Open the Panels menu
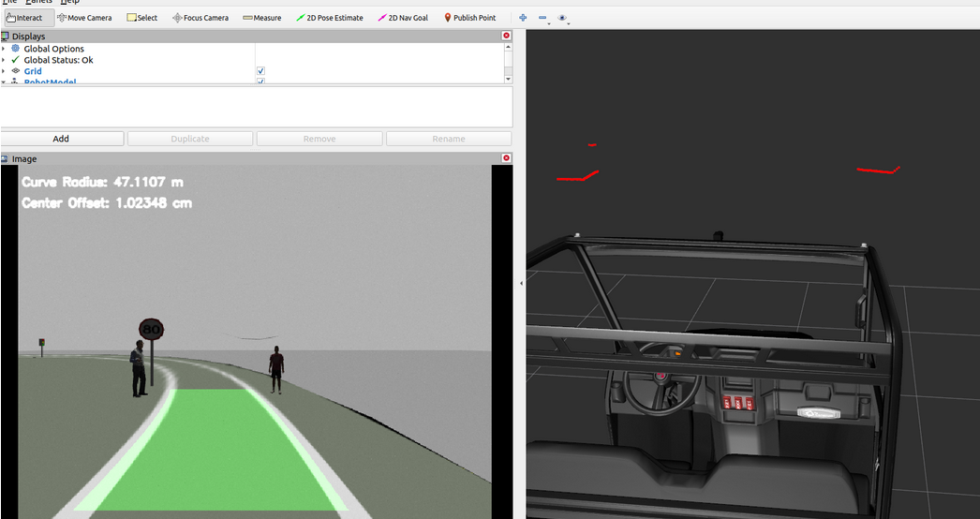This screenshot has height=519, width=980. pyautogui.click(x=38, y=2)
